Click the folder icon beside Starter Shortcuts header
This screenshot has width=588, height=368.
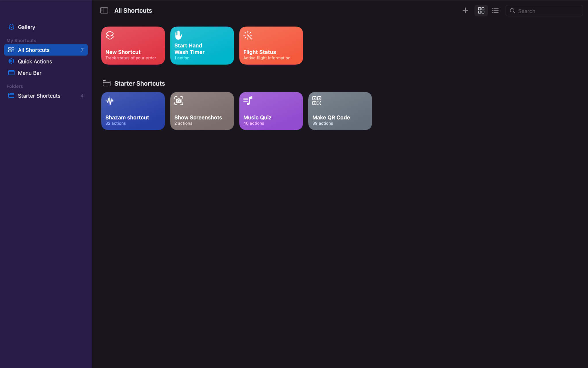107,83
